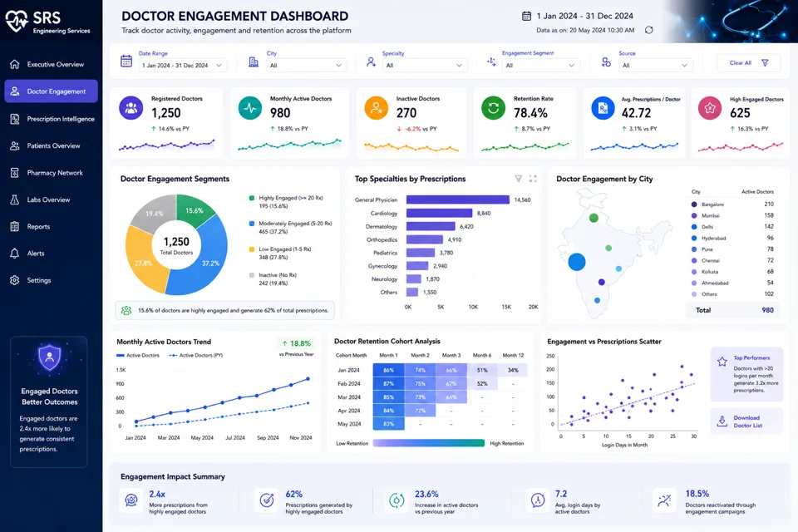Screen dimensions: 798x532
Task: Click the Bangalore row in city table
Action: (733, 204)
